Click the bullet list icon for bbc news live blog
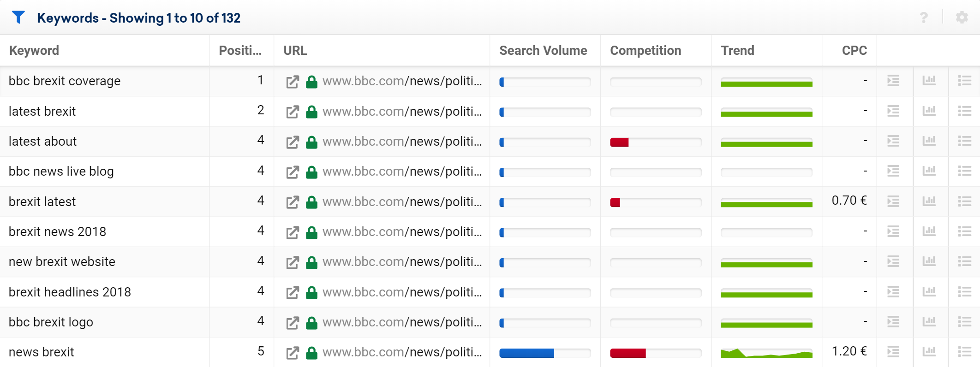980x367 pixels. point(965,171)
